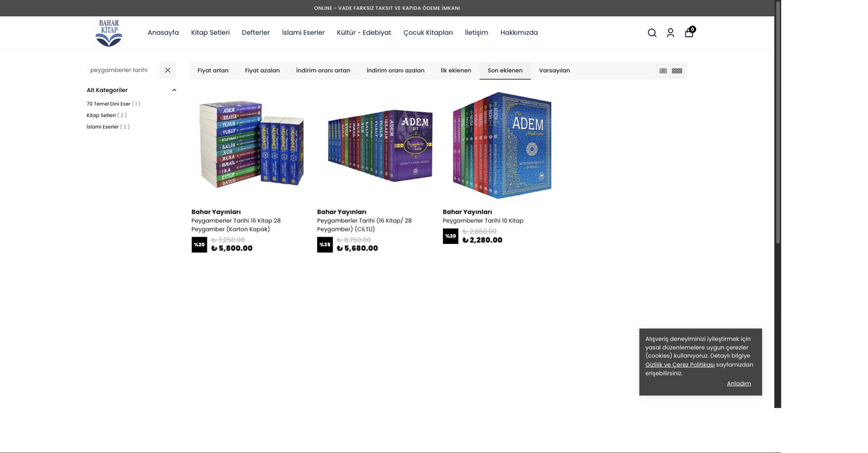Viewport: 868px width, 453px height.
Task: Sort by İndirim oranı azalan
Action: [395, 70]
